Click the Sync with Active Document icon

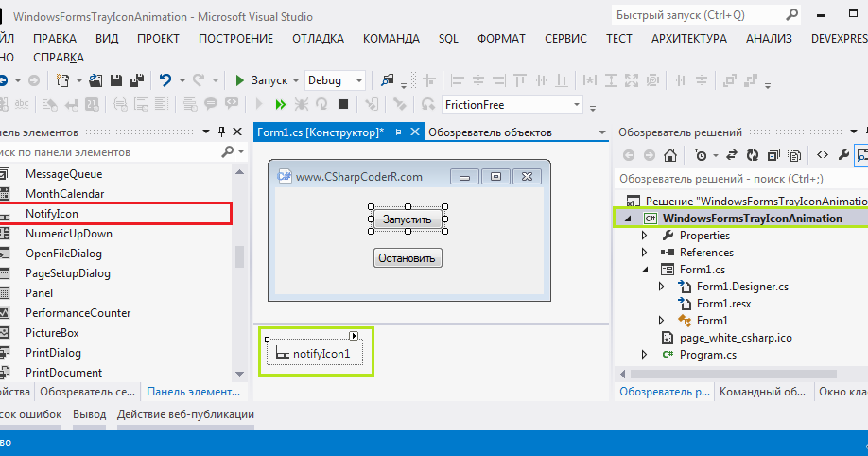click(732, 156)
